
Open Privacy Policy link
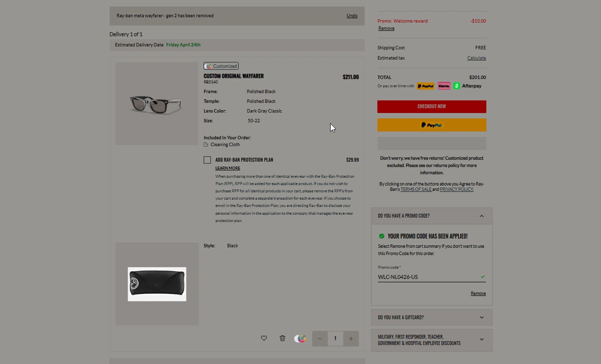pos(457,189)
